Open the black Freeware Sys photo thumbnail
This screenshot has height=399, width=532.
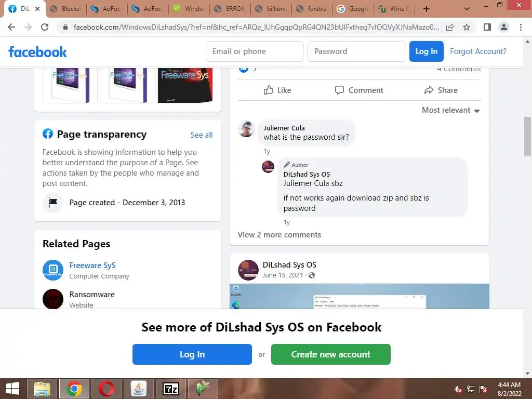coord(185,85)
